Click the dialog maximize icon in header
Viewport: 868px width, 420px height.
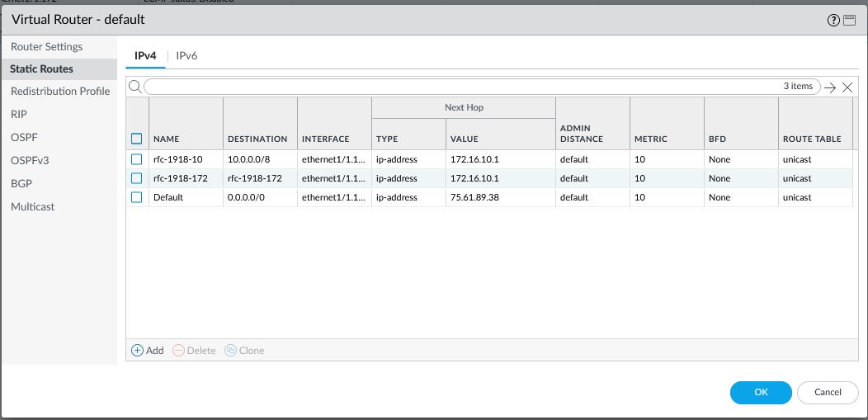[x=847, y=20]
